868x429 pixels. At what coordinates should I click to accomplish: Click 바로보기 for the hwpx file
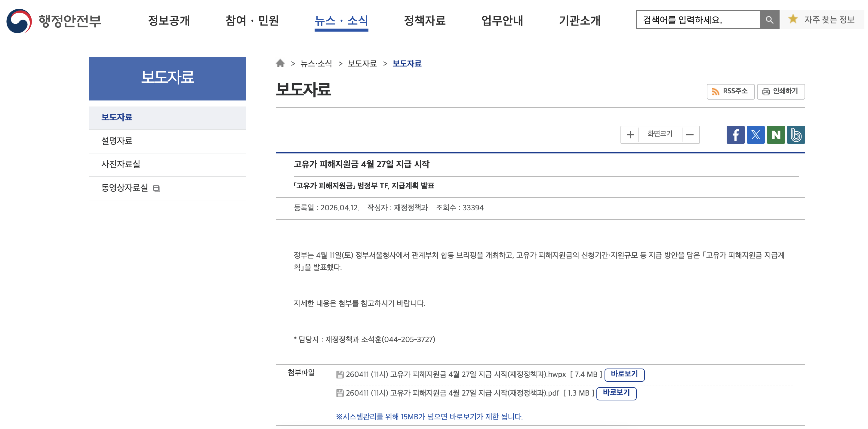pos(624,375)
